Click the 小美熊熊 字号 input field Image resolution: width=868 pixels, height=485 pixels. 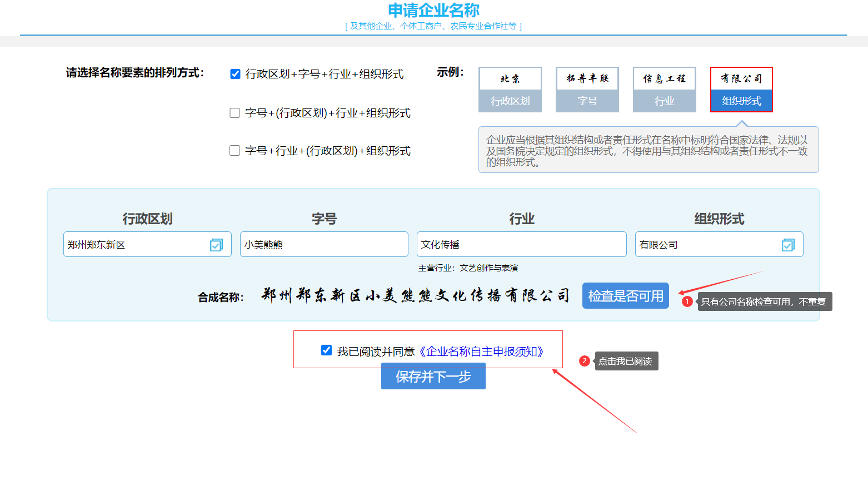pos(324,244)
